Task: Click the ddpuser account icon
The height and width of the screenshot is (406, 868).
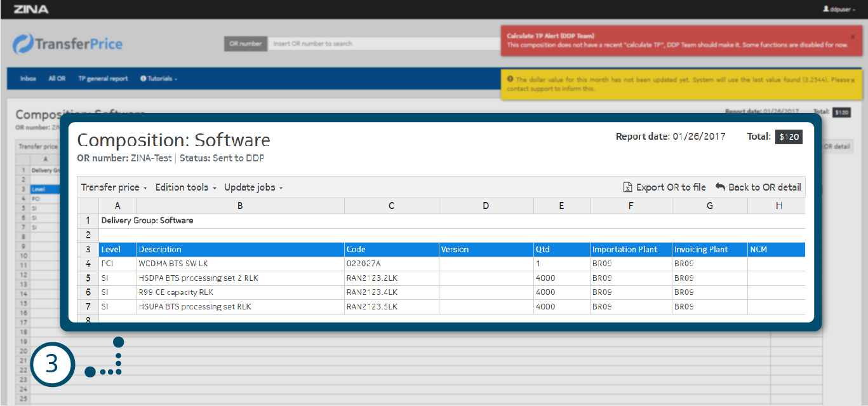Action: click(x=825, y=10)
